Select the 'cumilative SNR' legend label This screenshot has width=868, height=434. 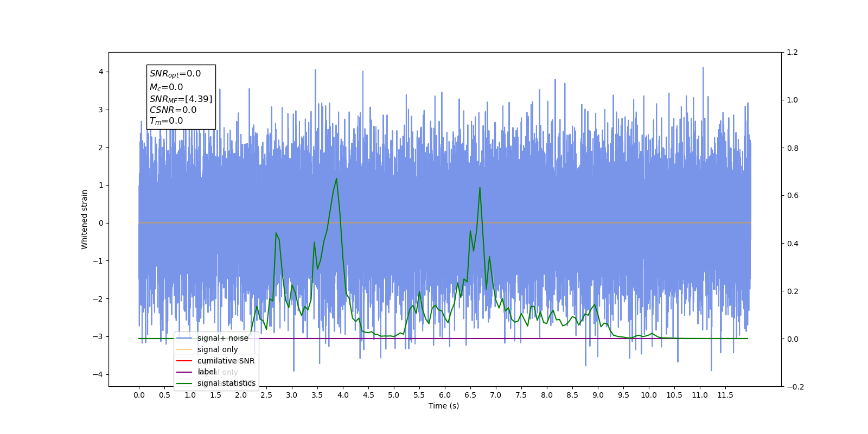pos(226,361)
